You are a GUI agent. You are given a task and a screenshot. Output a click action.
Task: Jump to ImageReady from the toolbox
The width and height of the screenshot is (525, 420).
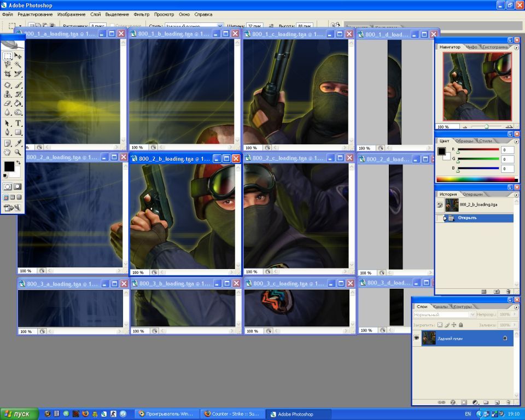(x=12, y=208)
